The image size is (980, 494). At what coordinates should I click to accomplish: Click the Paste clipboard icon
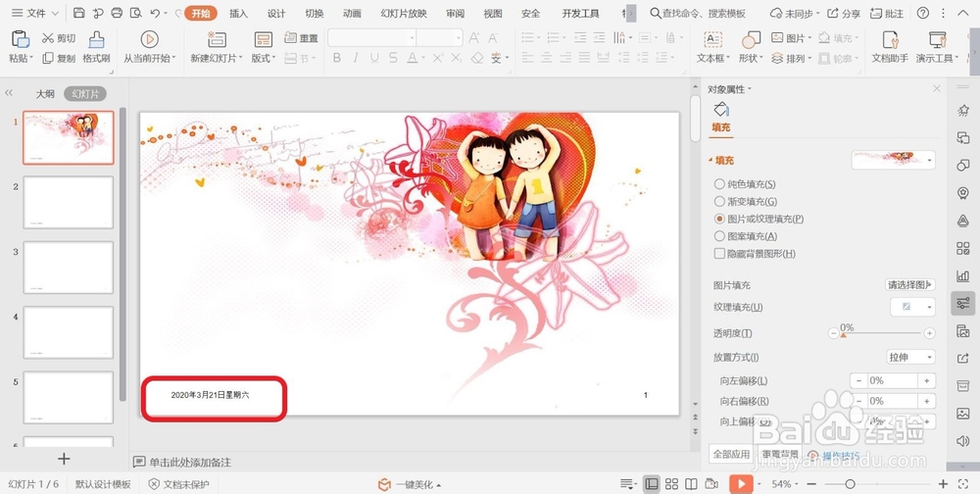click(x=21, y=39)
